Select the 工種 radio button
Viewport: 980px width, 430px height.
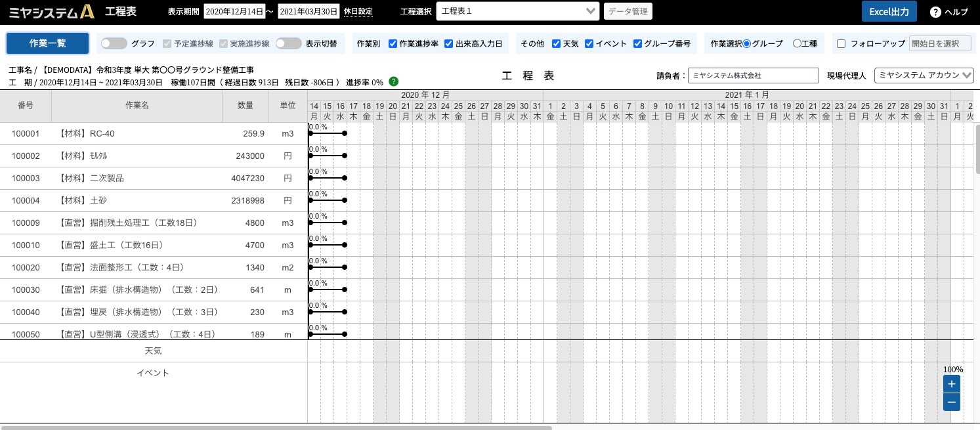tap(797, 44)
